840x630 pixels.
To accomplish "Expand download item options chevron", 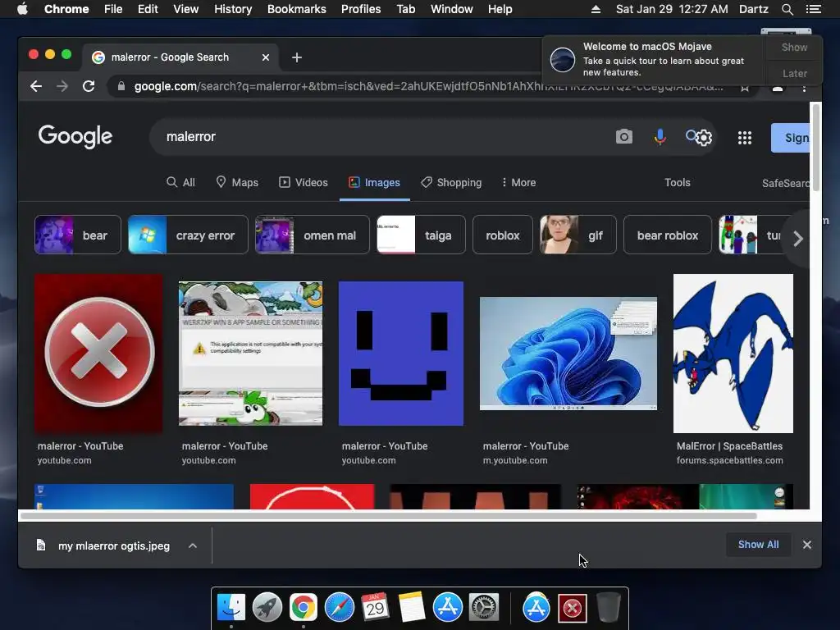I will point(193,546).
